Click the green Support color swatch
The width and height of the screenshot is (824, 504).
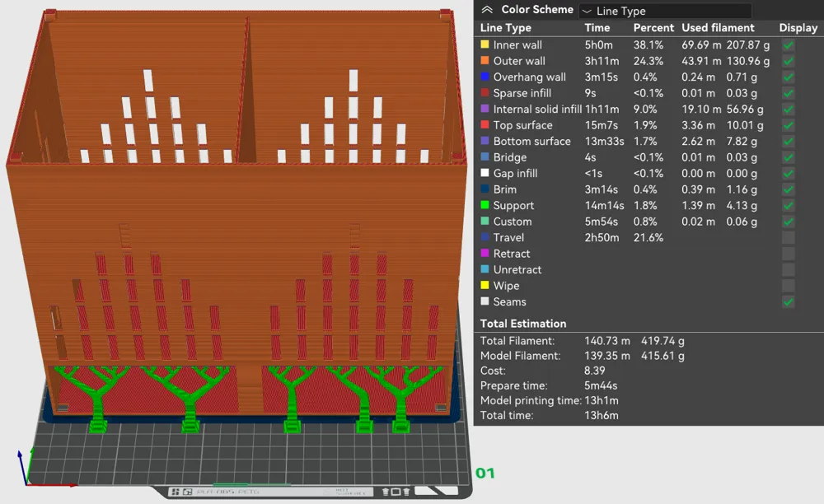[x=485, y=205]
